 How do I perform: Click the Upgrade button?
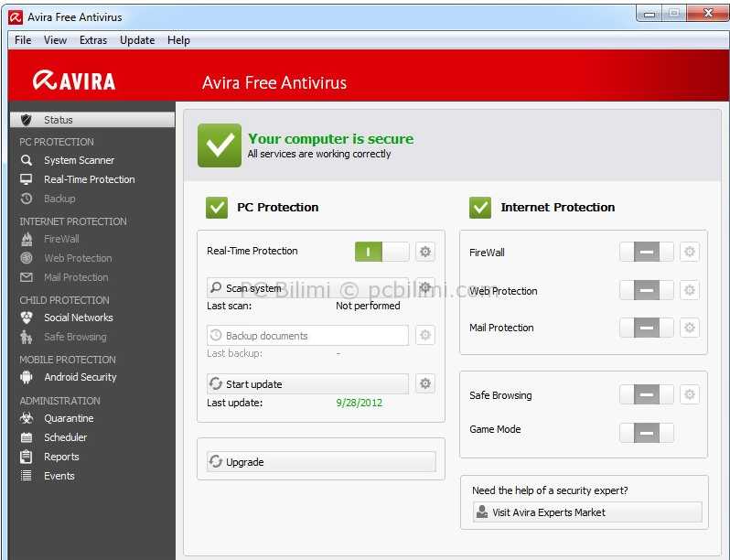[321, 462]
